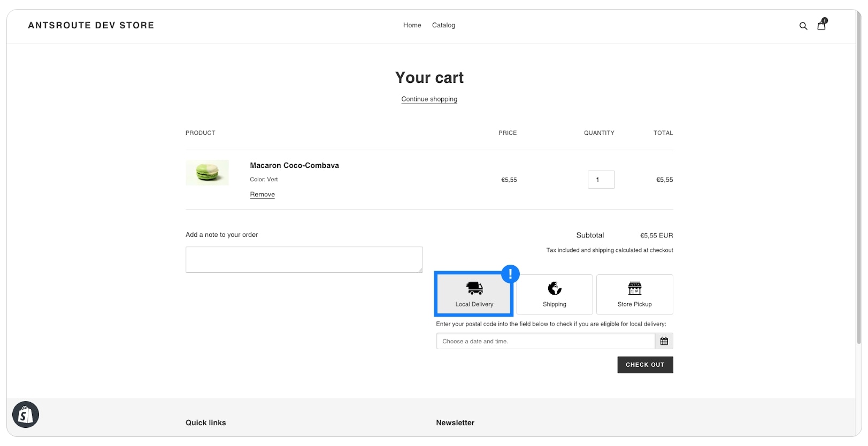
Task: Click the calendar icon beside date field
Action: tap(664, 341)
